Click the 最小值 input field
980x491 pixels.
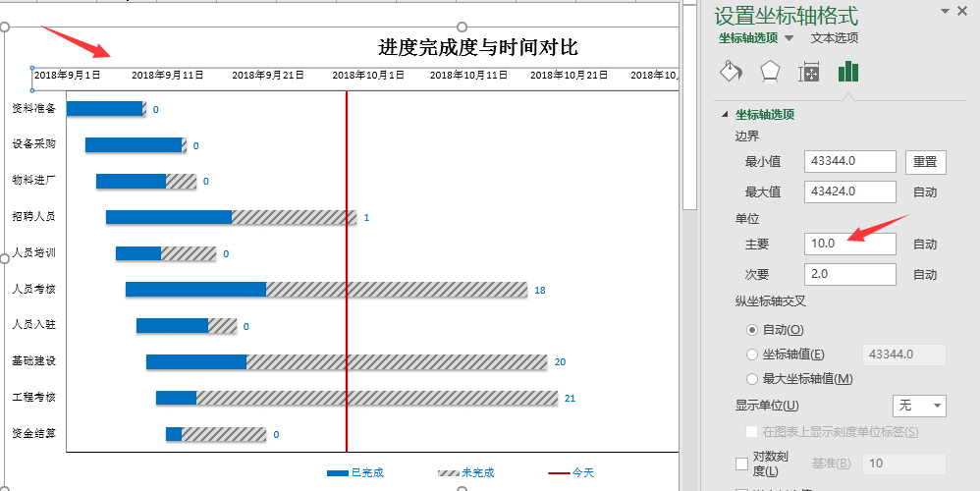click(x=850, y=161)
